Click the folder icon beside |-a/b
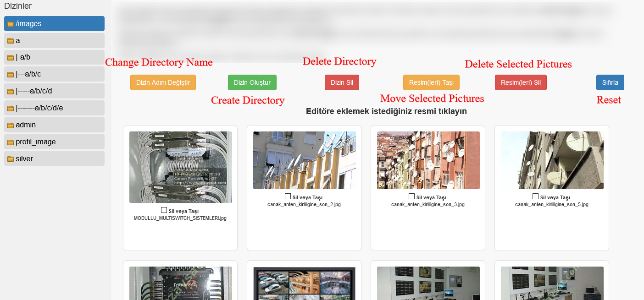This screenshot has width=644, height=300. tap(10, 58)
